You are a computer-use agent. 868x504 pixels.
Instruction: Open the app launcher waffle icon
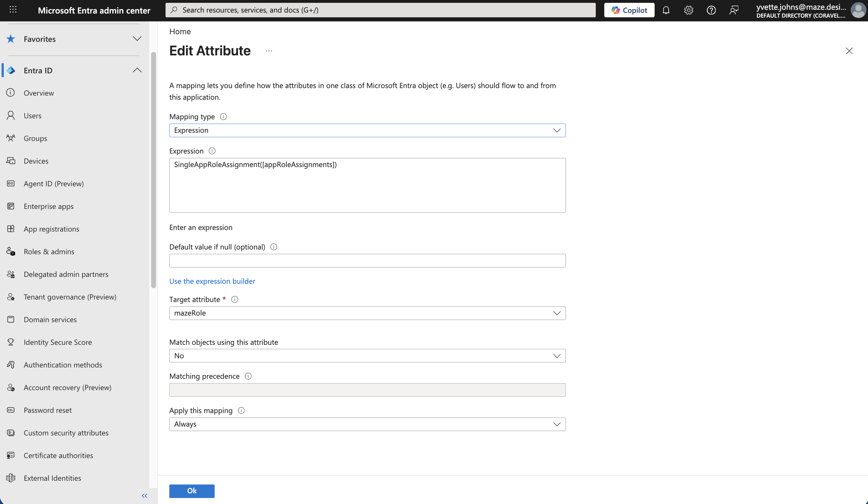tap(13, 10)
